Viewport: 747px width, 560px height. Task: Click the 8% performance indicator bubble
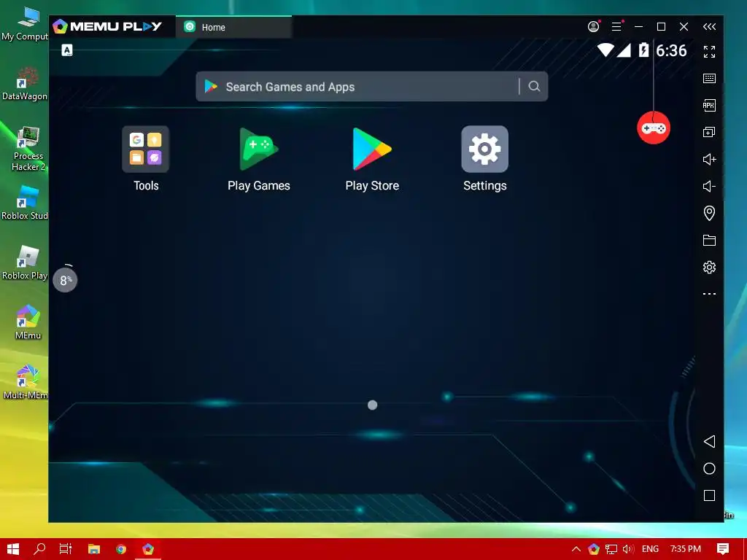(65, 280)
